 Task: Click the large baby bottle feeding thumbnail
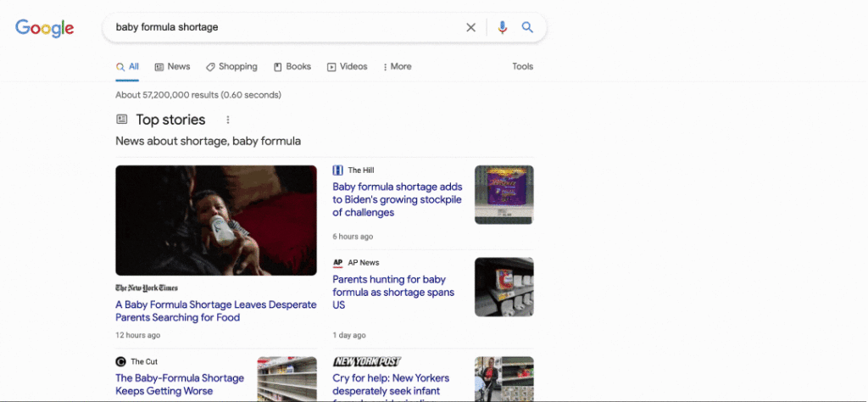coord(216,221)
